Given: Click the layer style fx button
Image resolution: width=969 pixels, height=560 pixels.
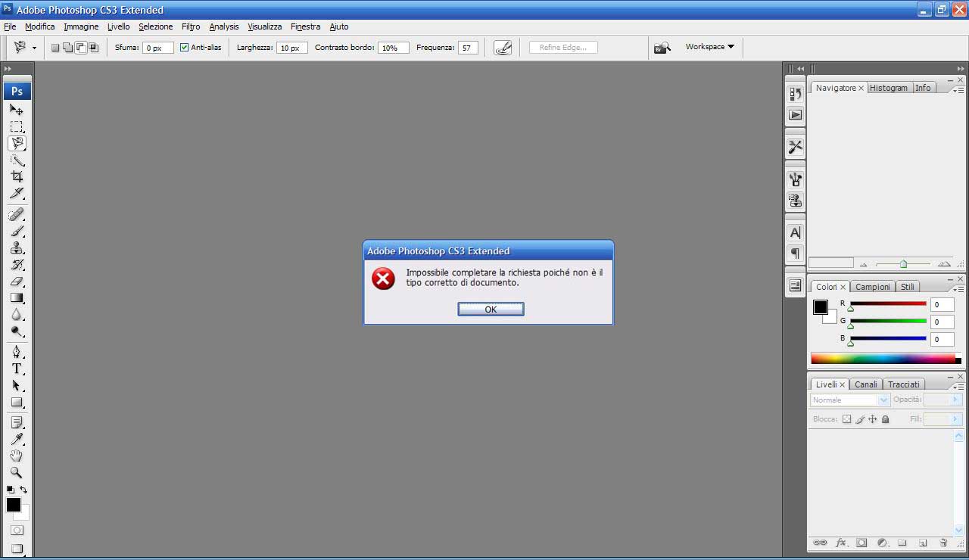Looking at the screenshot, I should (841, 543).
